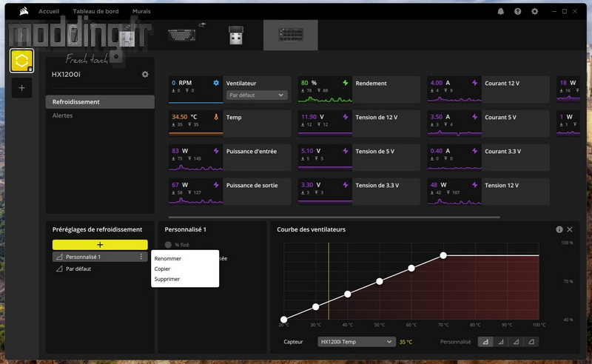The width and height of the screenshot is (592, 364).
Task: Open the Murals tab
Action: click(141, 11)
